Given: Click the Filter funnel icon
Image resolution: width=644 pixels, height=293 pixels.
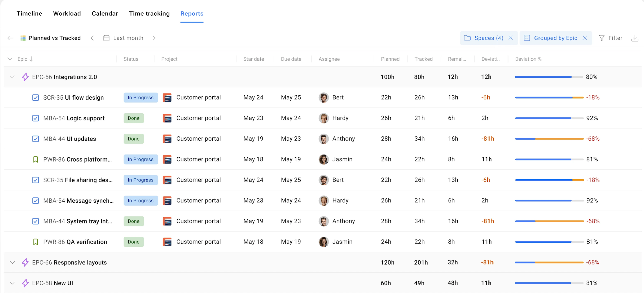Looking at the screenshot, I should (602, 38).
